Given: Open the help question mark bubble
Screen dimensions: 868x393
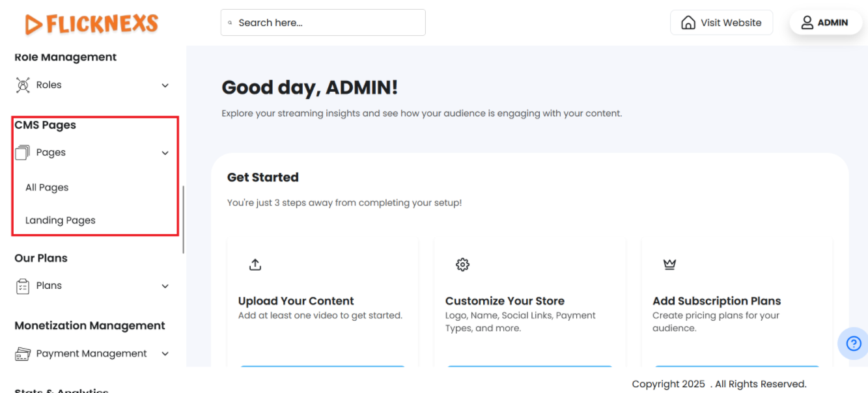Looking at the screenshot, I should click(853, 344).
